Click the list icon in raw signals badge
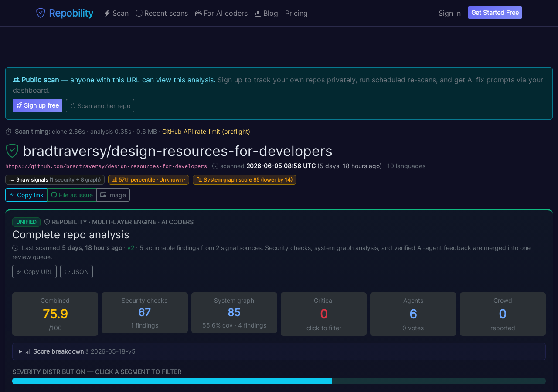Screen dimensions: 558x392 tap(12, 179)
